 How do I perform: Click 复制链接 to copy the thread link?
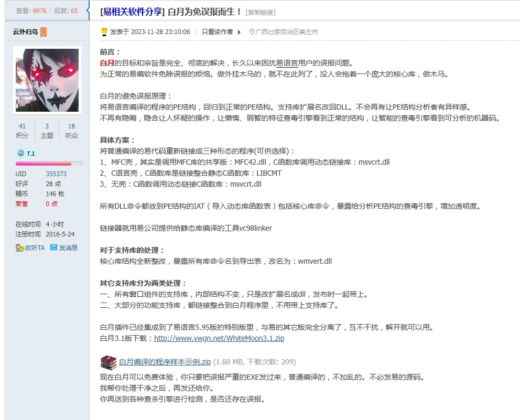[261, 12]
